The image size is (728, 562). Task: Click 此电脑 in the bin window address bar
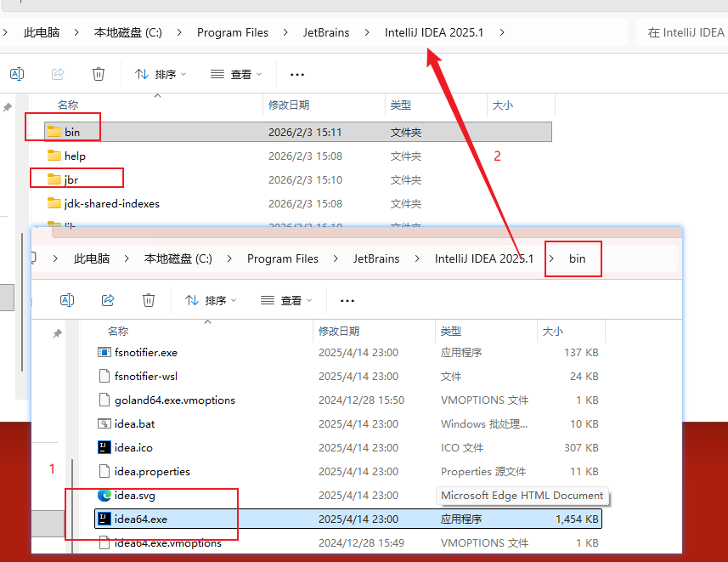(92, 258)
